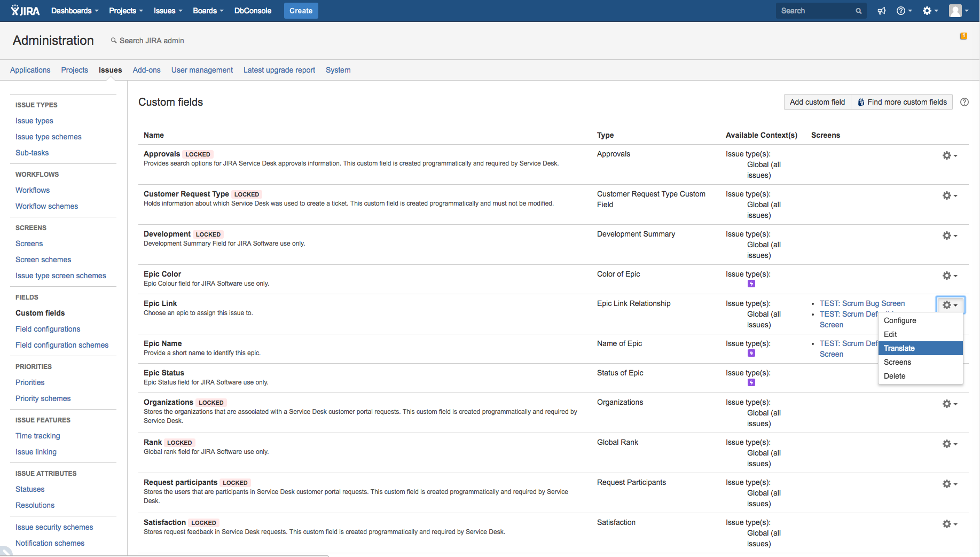980x557 pixels.
Task: Open actions gear for Epic Color field
Action: [x=950, y=276]
